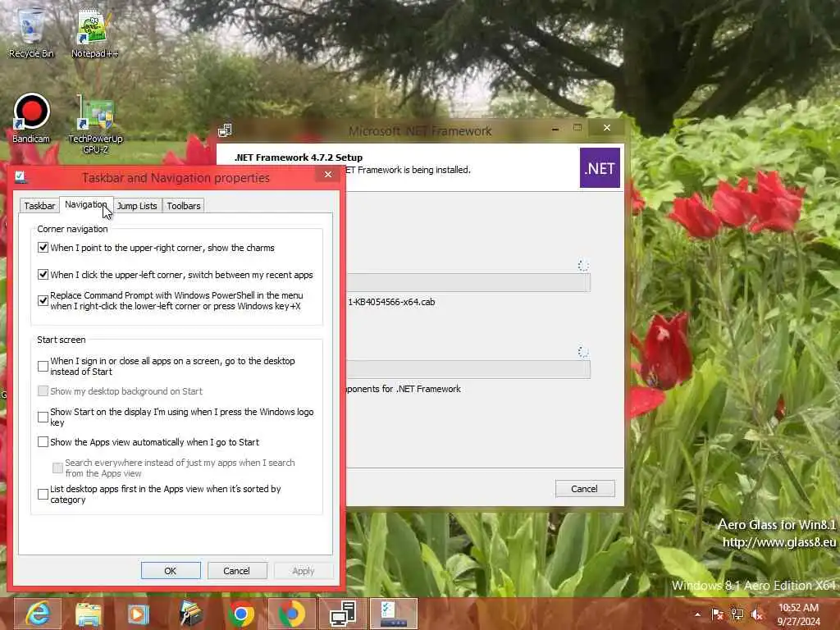The image size is (840, 630).
Task: Switch to the Taskbar tab
Action: [x=39, y=206]
